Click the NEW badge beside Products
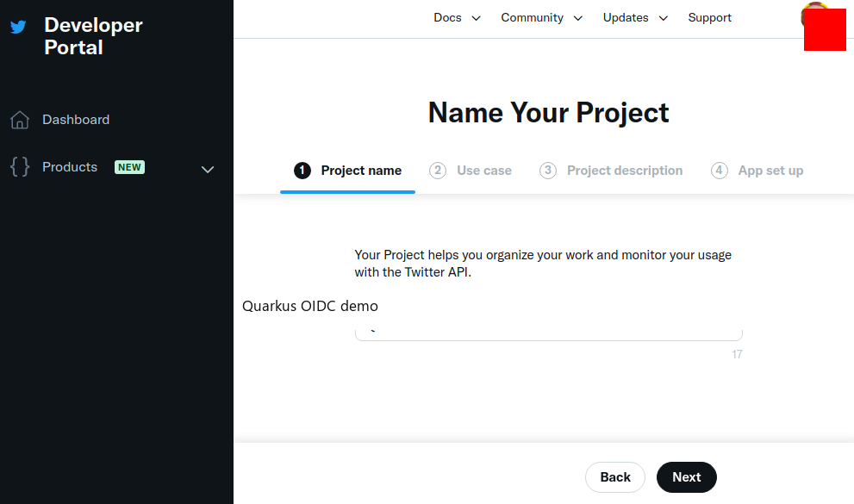The image size is (854, 504). [129, 167]
